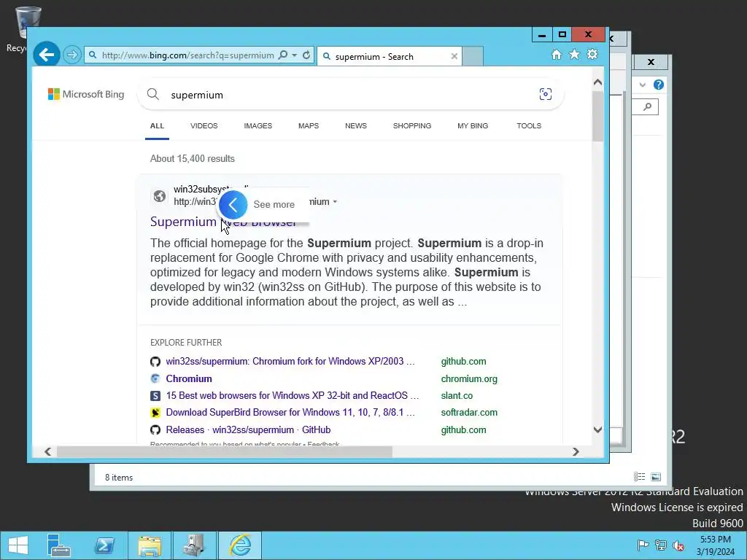
Task: Open the server tools taskbar icon
Action: tap(194, 545)
